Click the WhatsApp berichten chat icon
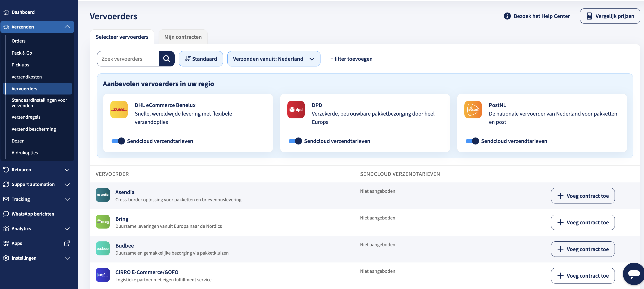Image resolution: width=644 pixels, height=289 pixels. 6,214
